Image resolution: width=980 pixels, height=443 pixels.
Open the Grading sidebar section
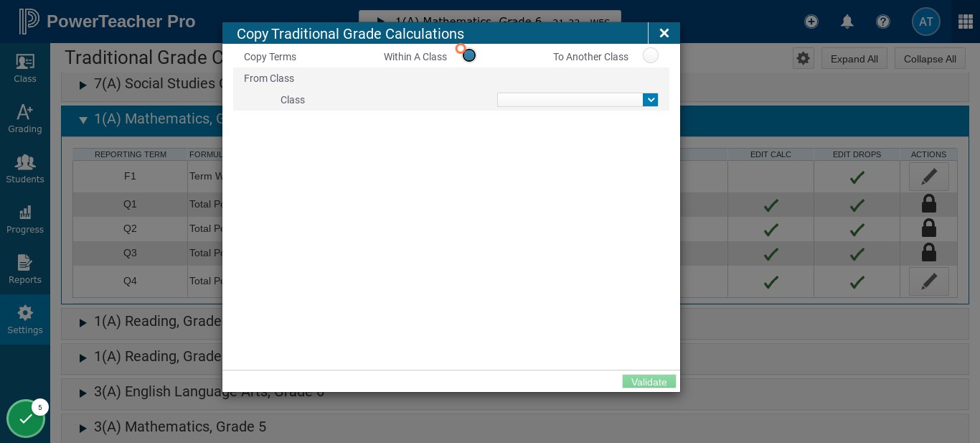[25, 118]
